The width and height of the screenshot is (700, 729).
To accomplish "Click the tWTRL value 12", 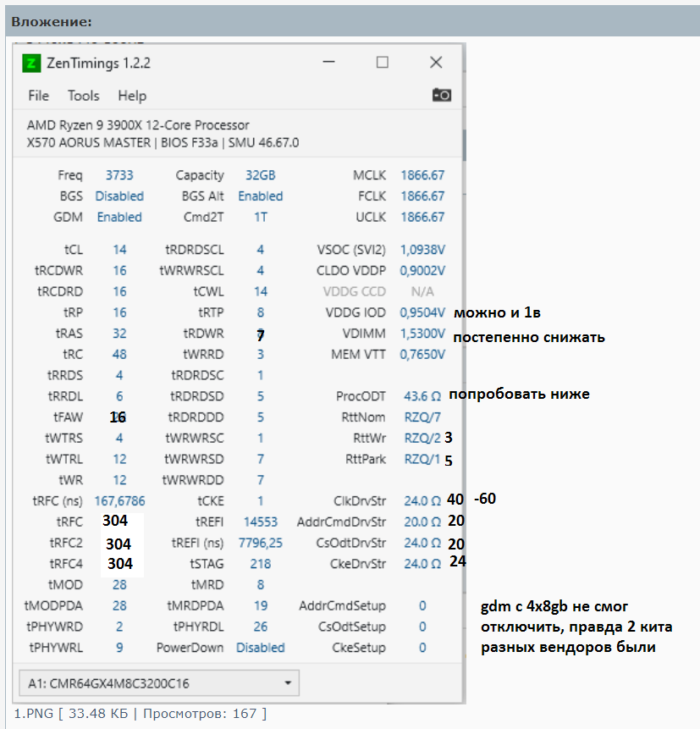I will tap(119, 459).
